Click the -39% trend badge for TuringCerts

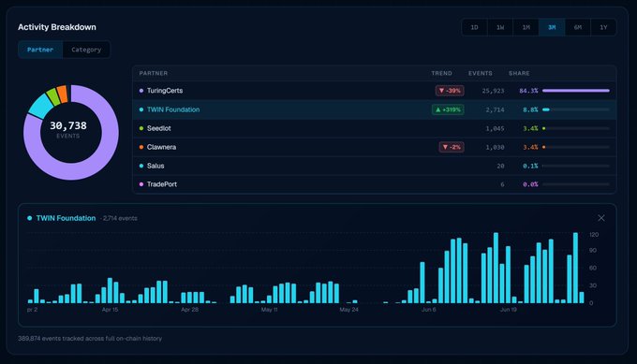450,91
